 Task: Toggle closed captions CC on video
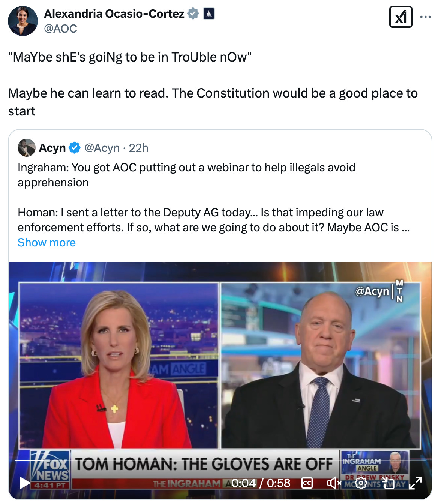point(307,483)
